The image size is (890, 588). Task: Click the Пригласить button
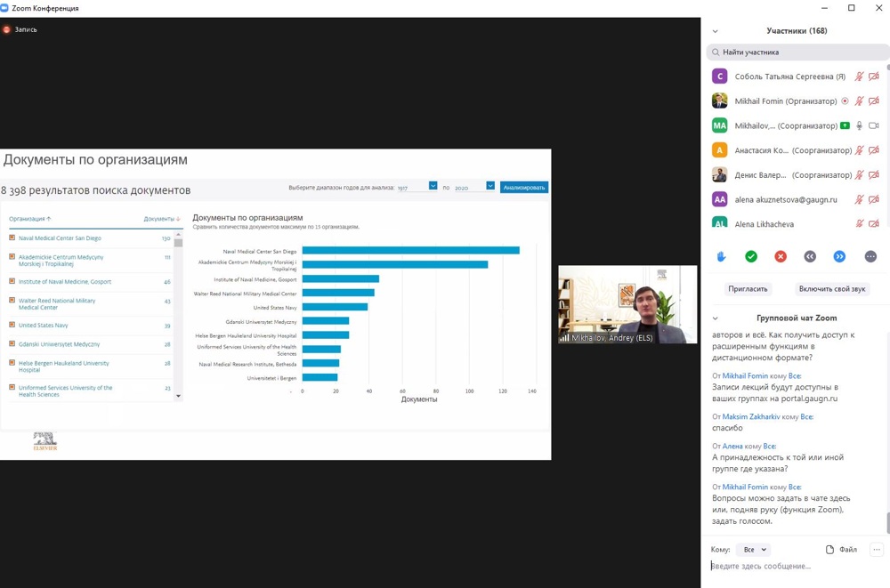(x=748, y=289)
